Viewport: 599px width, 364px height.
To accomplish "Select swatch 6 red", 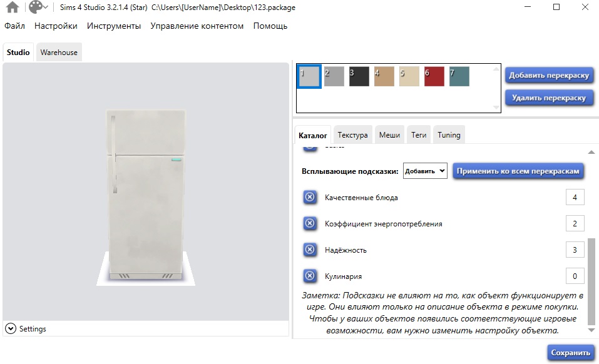I will (434, 76).
